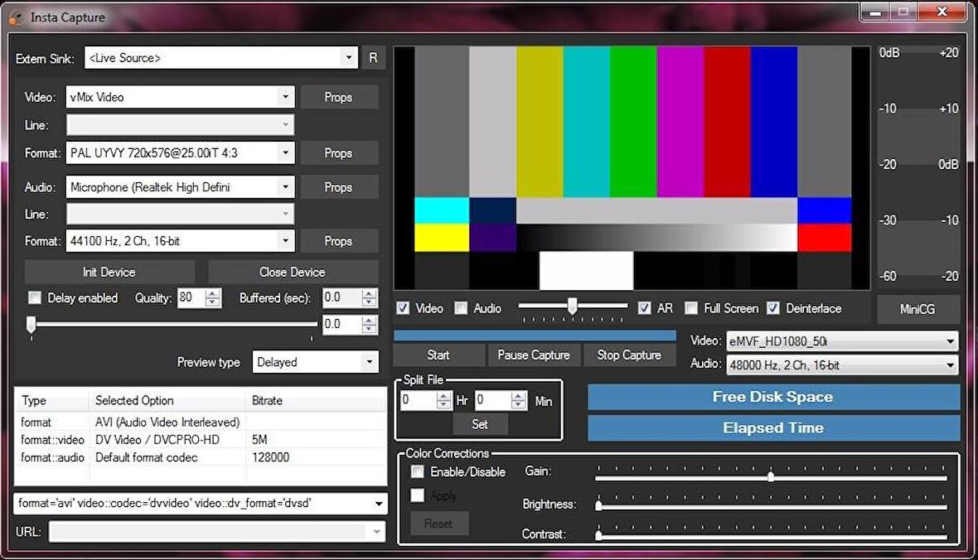
Task: Increase Quality with the up stepper arrow
Action: point(213,294)
